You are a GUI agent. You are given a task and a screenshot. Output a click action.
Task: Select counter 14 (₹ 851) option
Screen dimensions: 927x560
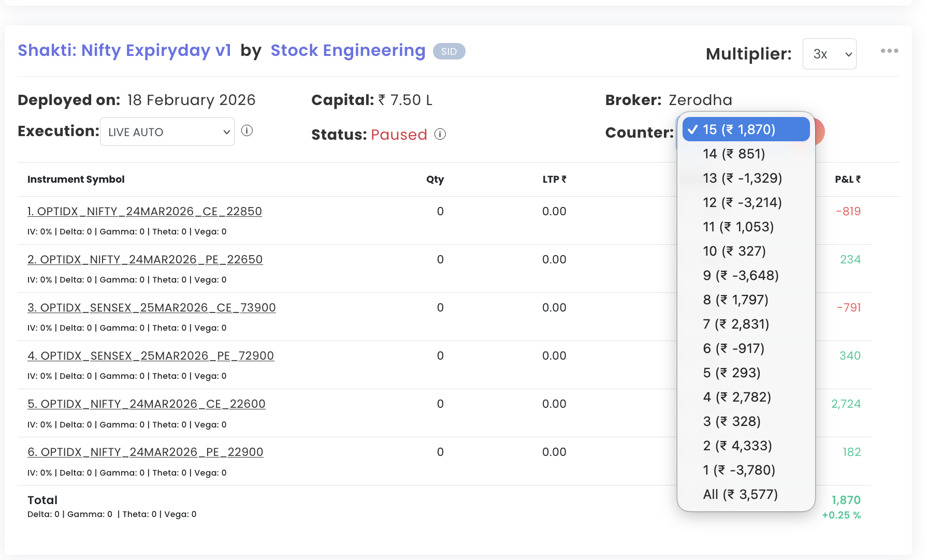coord(734,154)
